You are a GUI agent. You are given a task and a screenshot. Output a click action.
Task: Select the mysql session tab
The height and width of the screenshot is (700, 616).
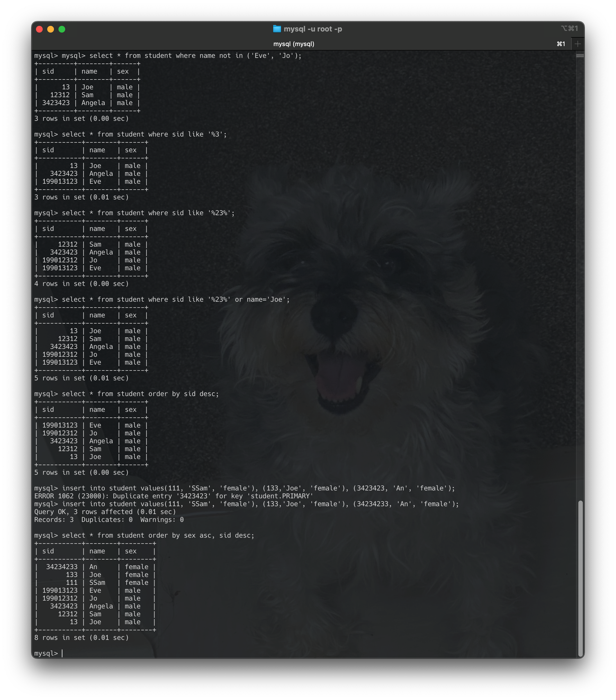point(294,44)
